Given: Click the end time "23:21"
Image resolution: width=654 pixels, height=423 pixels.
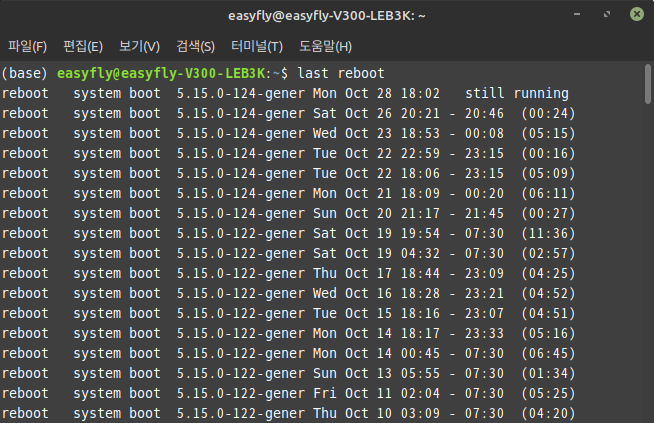Looking at the screenshot, I should [x=484, y=294].
